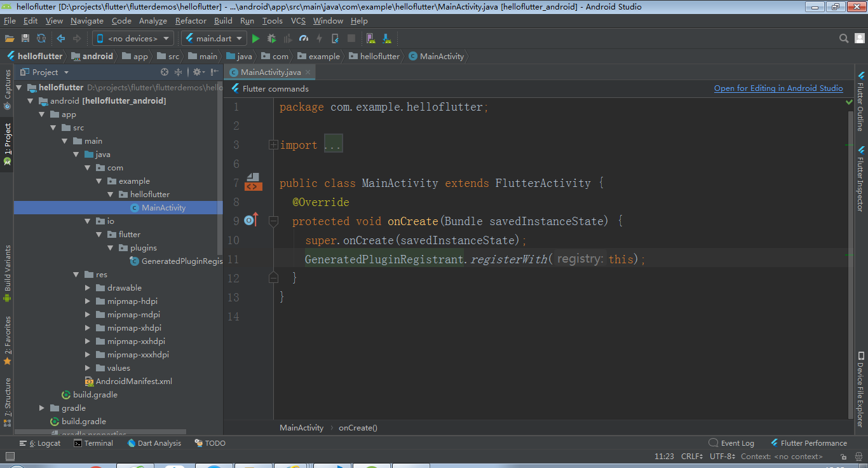The height and width of the screenshot is (468, 868).
Task: Navigate back with the blue arrow
Action: pyautogui.click(x=61, y=38)
